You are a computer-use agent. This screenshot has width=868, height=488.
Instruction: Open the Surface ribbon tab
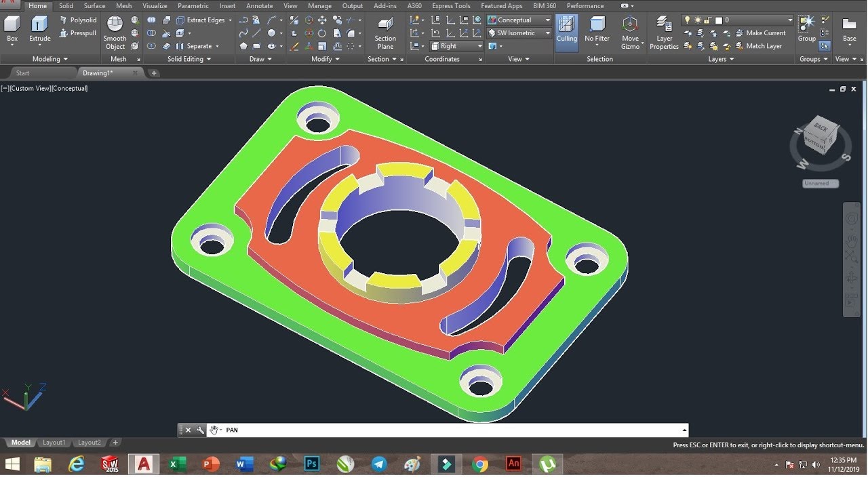[94, 5]
